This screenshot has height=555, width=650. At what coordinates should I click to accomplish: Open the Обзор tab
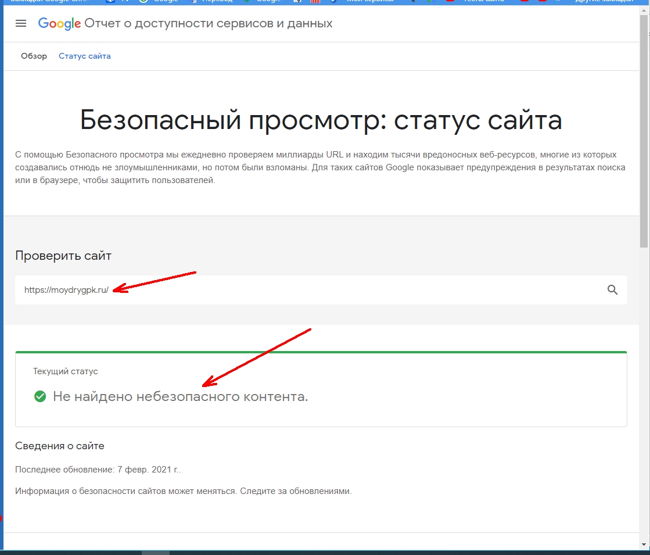34,56
